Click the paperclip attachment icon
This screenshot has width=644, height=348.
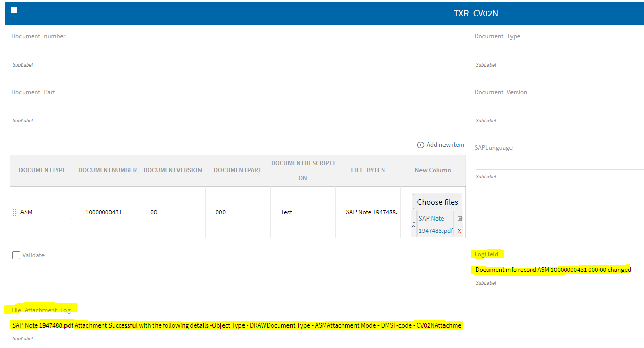tap(413, 225)
